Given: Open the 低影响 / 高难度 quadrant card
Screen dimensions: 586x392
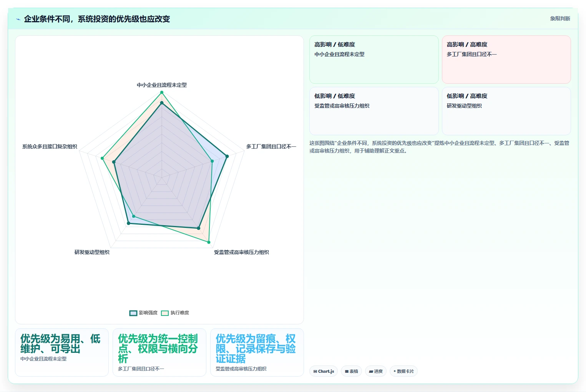Looking at the screenshot, I should tap(506, 111).
